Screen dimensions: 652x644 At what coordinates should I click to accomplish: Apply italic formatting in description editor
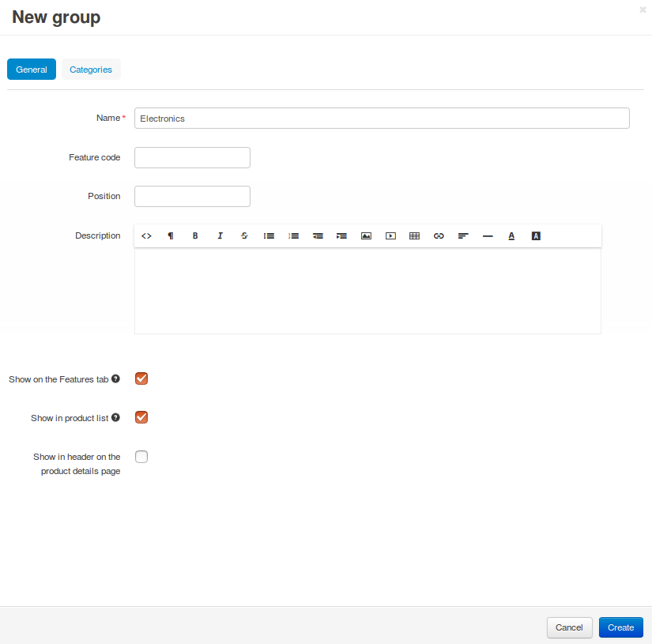pos(220,236)
